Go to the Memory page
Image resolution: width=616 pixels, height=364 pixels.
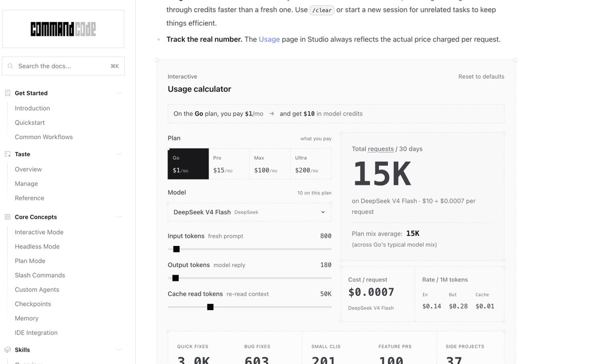coord(27,318)
